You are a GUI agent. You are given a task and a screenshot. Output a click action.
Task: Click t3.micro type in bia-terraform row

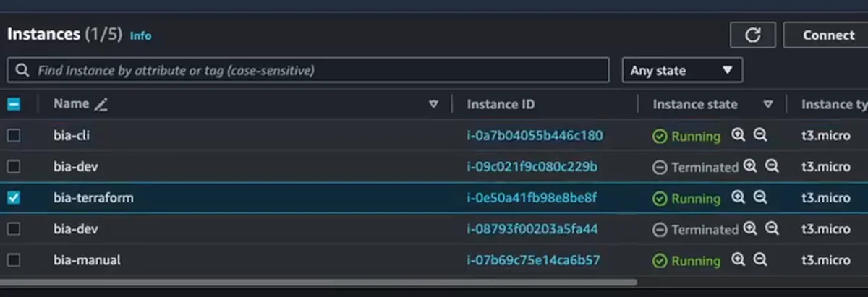[825, 198]
